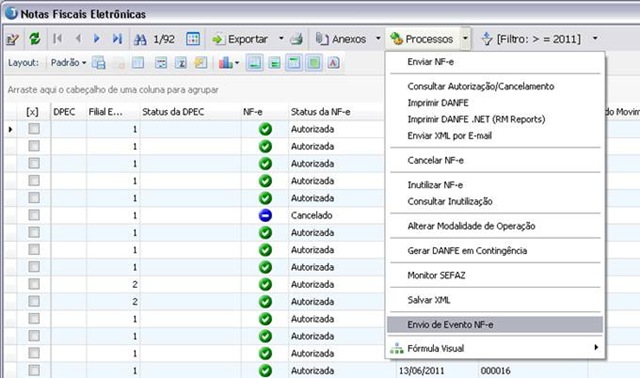Image resolution: width=640 pixels, height=378 pixels.
Task: Click the Cancelado status cell
Action: pos(336,215)
